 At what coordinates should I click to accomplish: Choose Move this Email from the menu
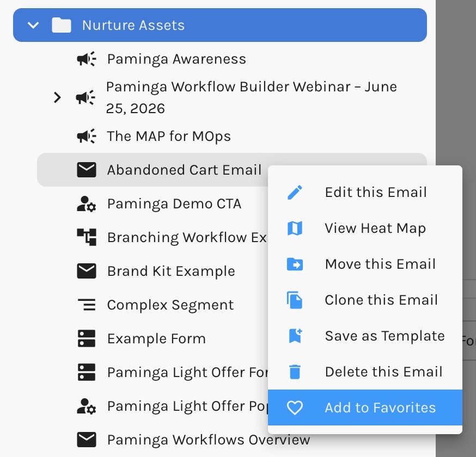[365, 264]
